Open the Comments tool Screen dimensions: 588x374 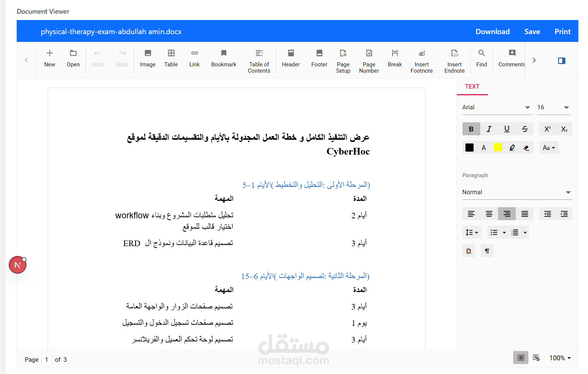[x=511, y=59]
